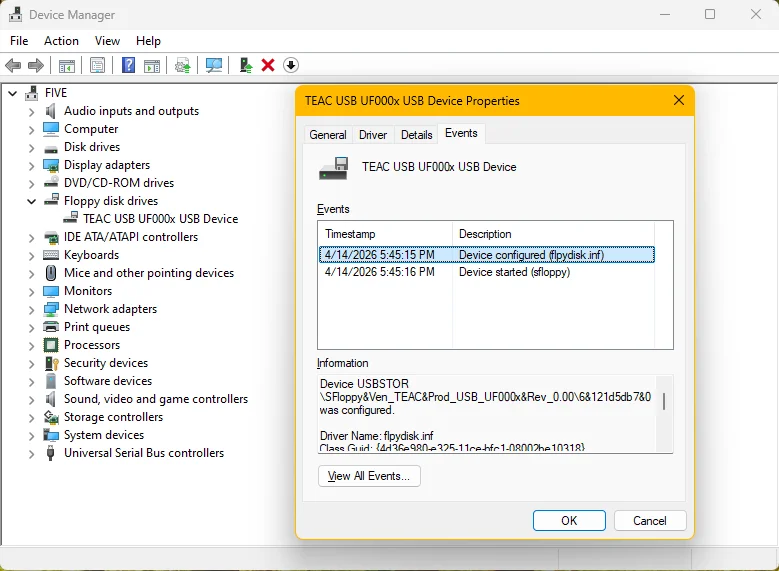This screenshot has height=571, width=779.
Task: Open the View menu
Action: [x=107, y=41]
